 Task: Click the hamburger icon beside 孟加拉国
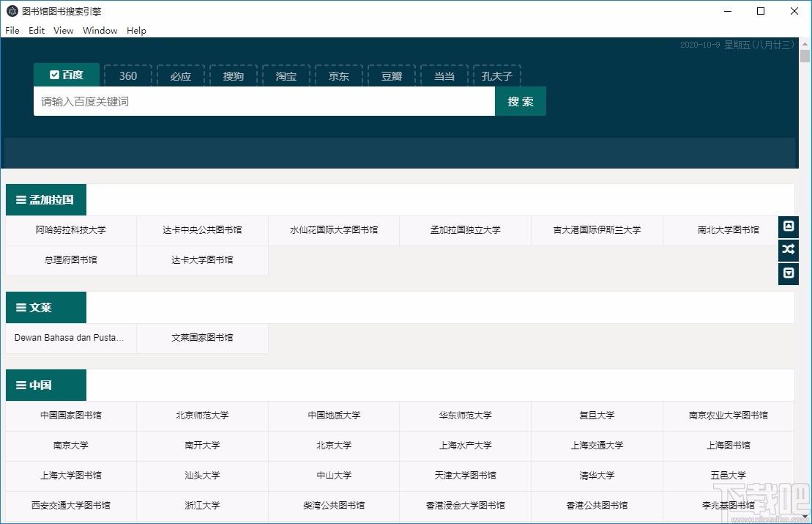click(x=21, y=200)
